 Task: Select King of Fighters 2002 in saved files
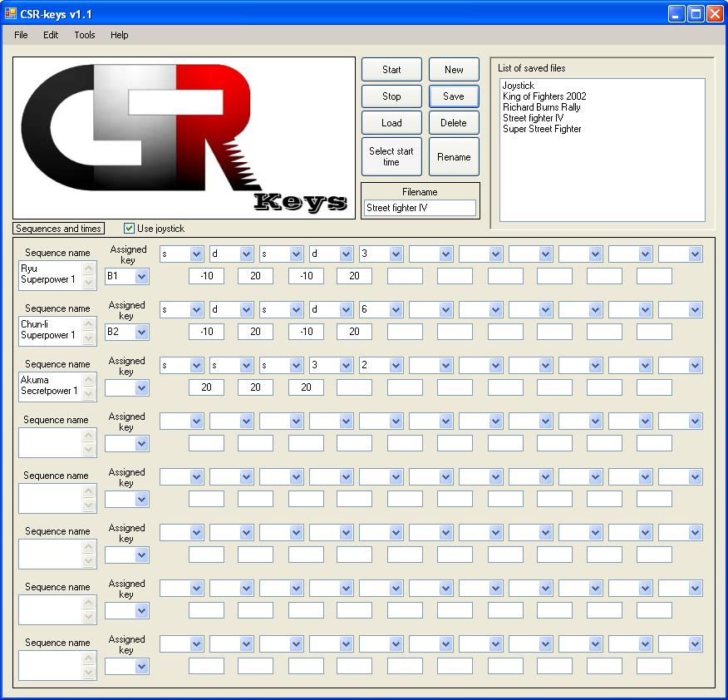(x=544, y=96)
